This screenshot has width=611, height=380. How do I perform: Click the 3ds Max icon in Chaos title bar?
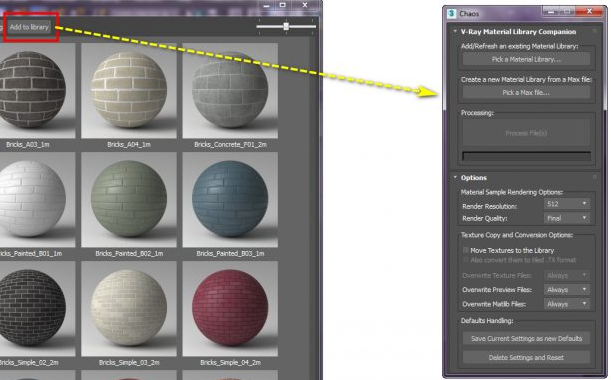(x=451, y=13)
